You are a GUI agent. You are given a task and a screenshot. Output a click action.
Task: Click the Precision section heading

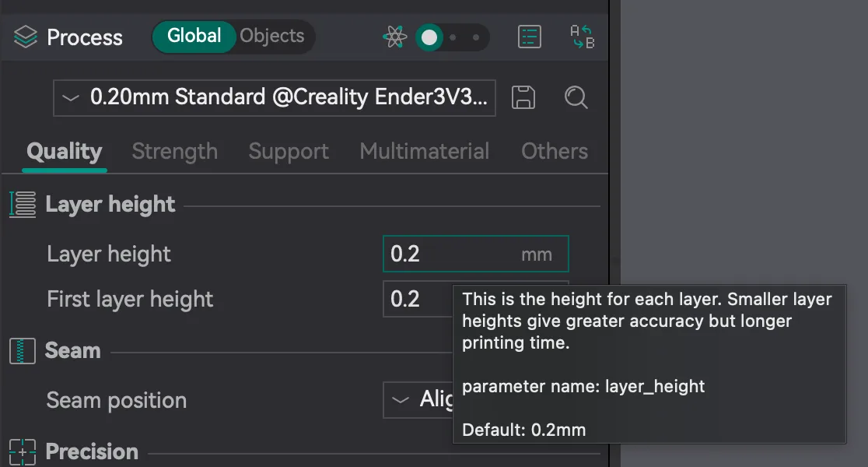point(92,451)
